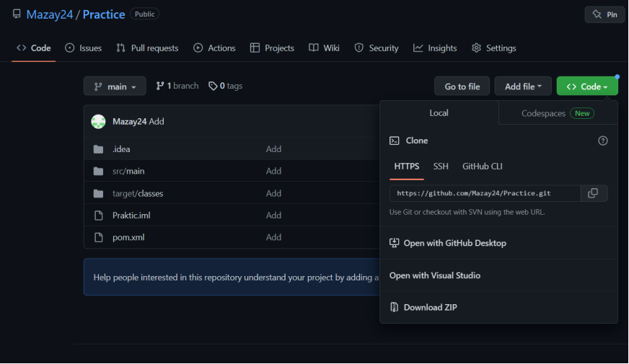Open Add commit message for target/classes row

tap(273, 194)
